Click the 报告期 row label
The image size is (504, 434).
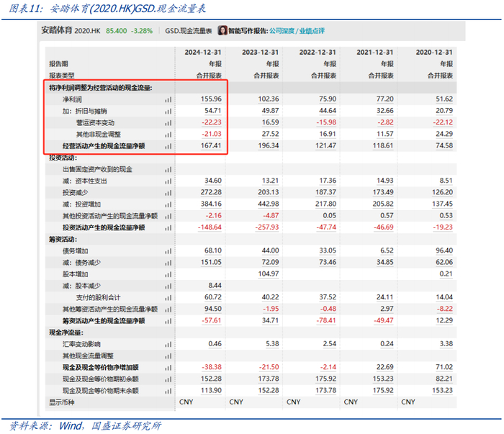(58, 64)
